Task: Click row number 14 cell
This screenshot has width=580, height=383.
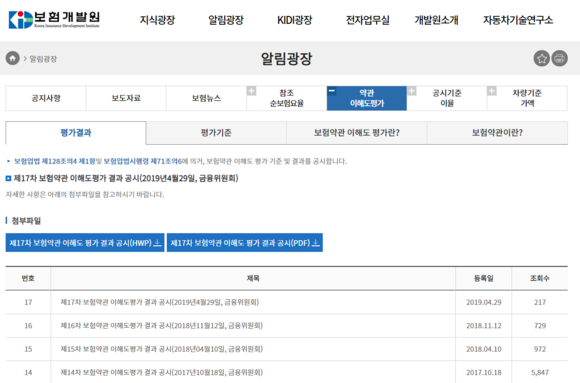Action: click(28, 372)
